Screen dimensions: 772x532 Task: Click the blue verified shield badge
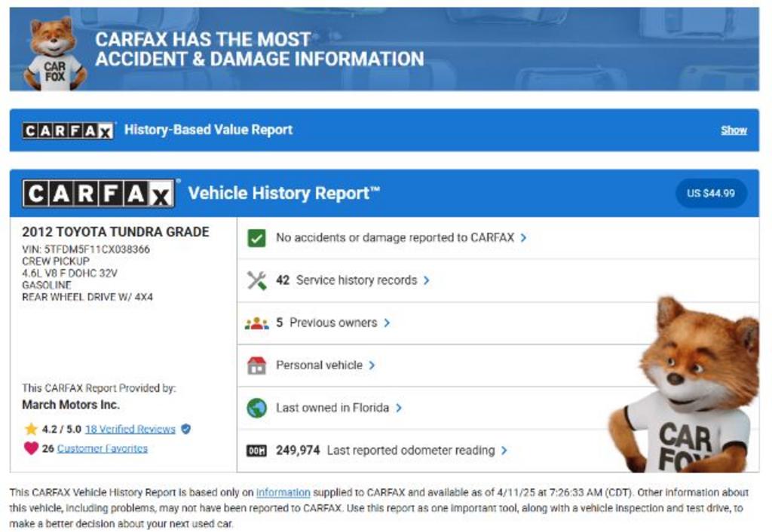click(185, 430)
